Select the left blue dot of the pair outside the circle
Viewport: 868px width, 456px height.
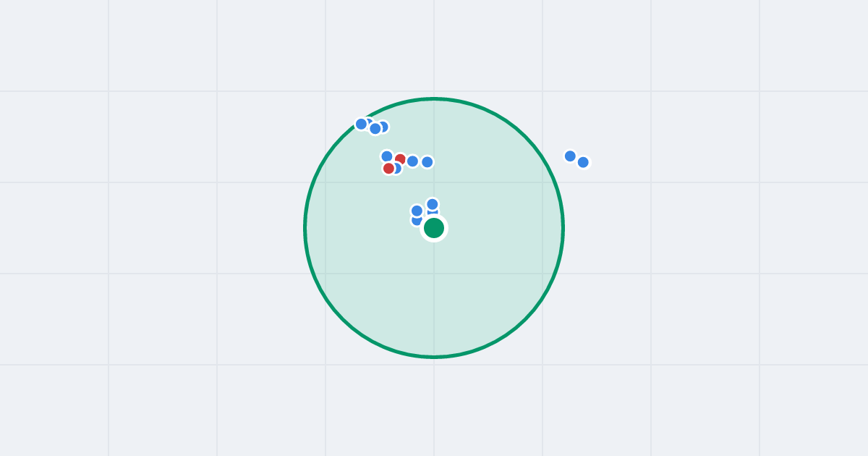pyautogui.click(x=570, y=156)
